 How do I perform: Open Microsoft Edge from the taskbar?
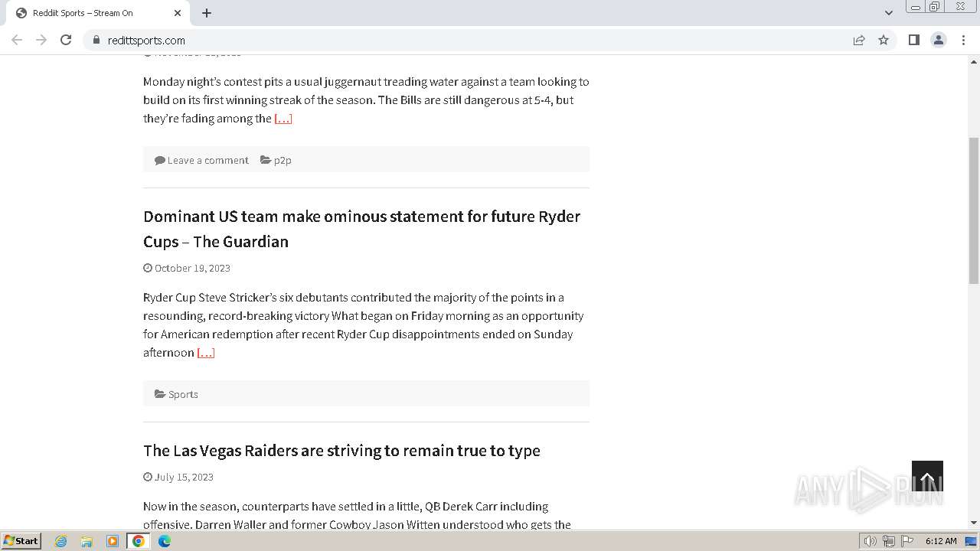coord(165,541)
